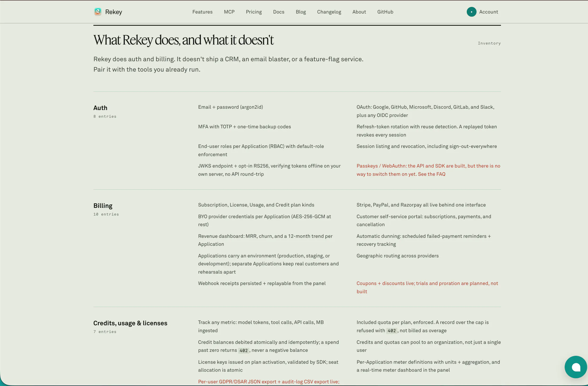Select 'Credits, usage & licenses' heading

pyautogui.click(x=130, y=323)
